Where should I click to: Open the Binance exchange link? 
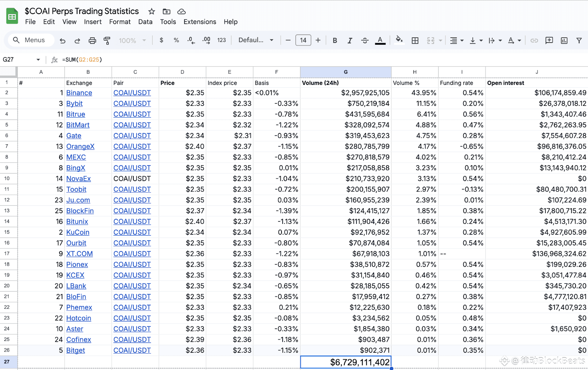click(79, 93)
